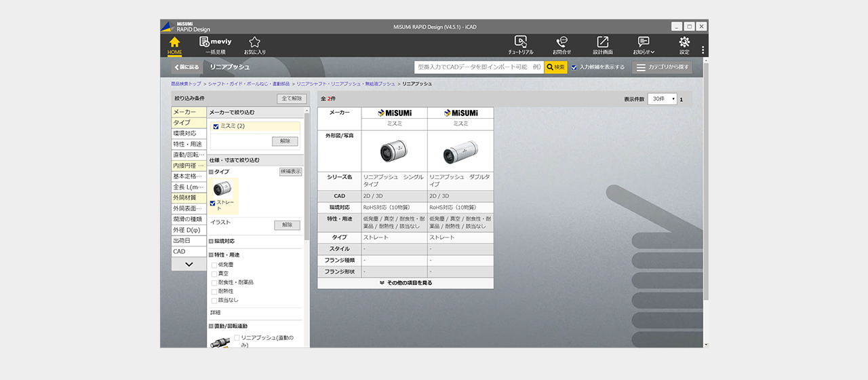Select 環境対応 in filter list

[184, 134]
